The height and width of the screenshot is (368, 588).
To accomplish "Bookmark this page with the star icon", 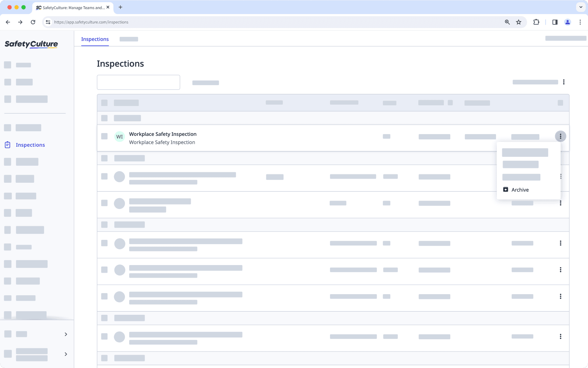I will click(x=519, y=22).
